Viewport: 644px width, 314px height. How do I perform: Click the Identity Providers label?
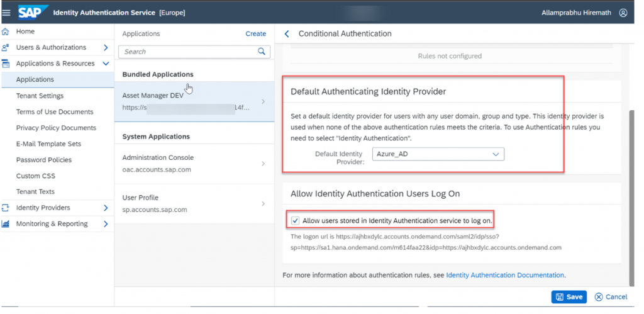tap(43, 208)
